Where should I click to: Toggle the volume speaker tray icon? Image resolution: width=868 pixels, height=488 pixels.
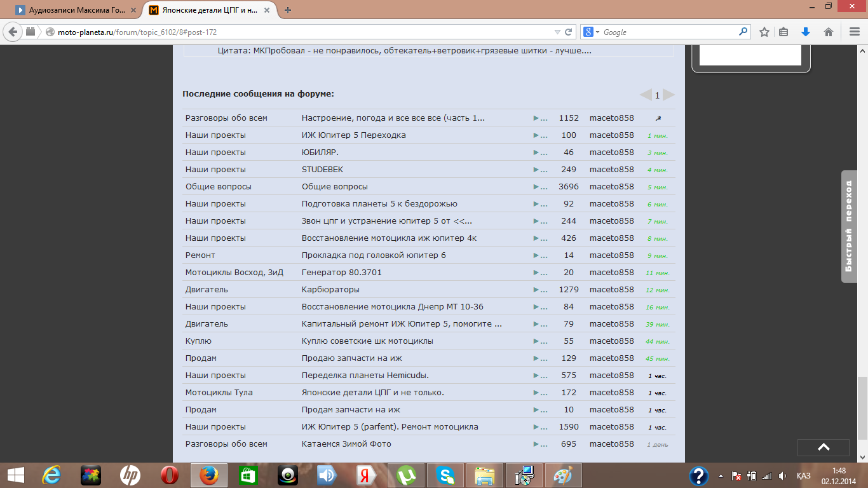click(x=783, y=476)
